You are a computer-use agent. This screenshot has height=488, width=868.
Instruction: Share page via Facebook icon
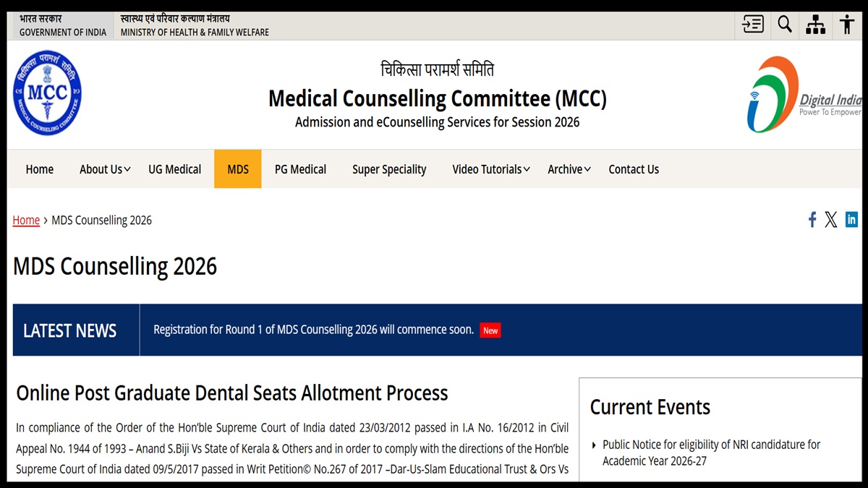pyautogui.click(x=812, y=220)
